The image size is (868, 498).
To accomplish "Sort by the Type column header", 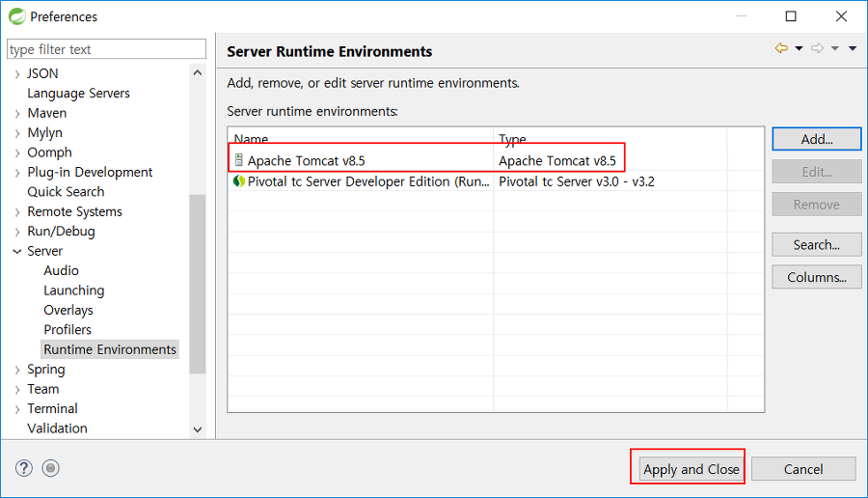I will [x=610, y=138].
